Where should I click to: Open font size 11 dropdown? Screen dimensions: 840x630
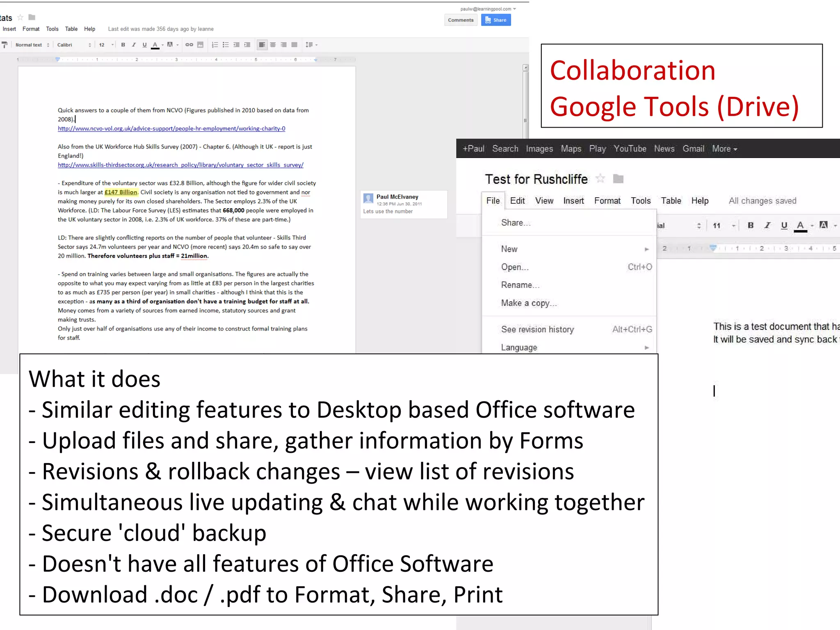point(724,226)
